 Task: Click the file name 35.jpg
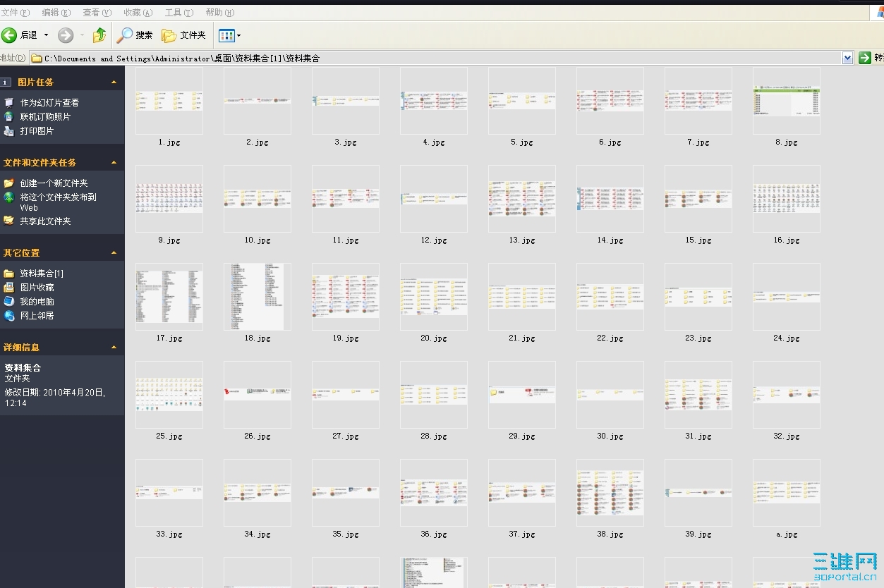click(x=346, y=534)
